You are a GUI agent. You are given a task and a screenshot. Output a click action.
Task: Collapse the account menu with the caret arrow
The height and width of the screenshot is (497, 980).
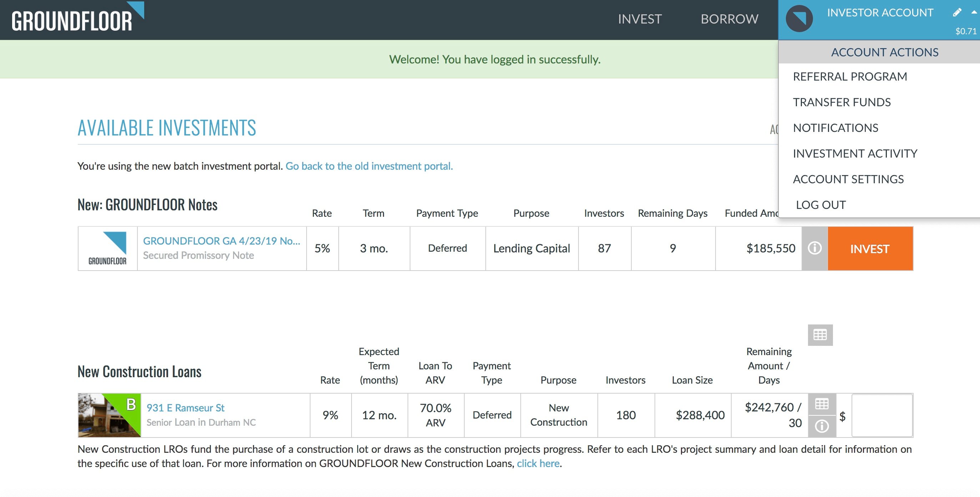[974, 12]
